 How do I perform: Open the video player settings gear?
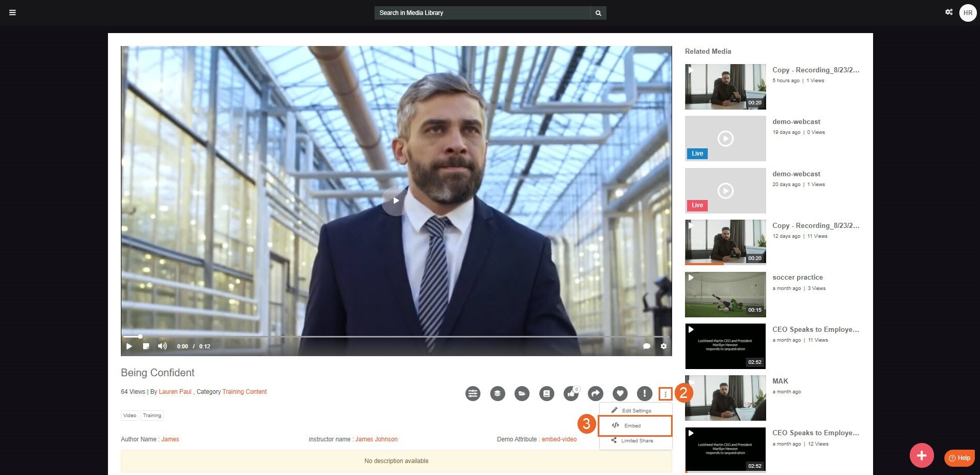663,346
